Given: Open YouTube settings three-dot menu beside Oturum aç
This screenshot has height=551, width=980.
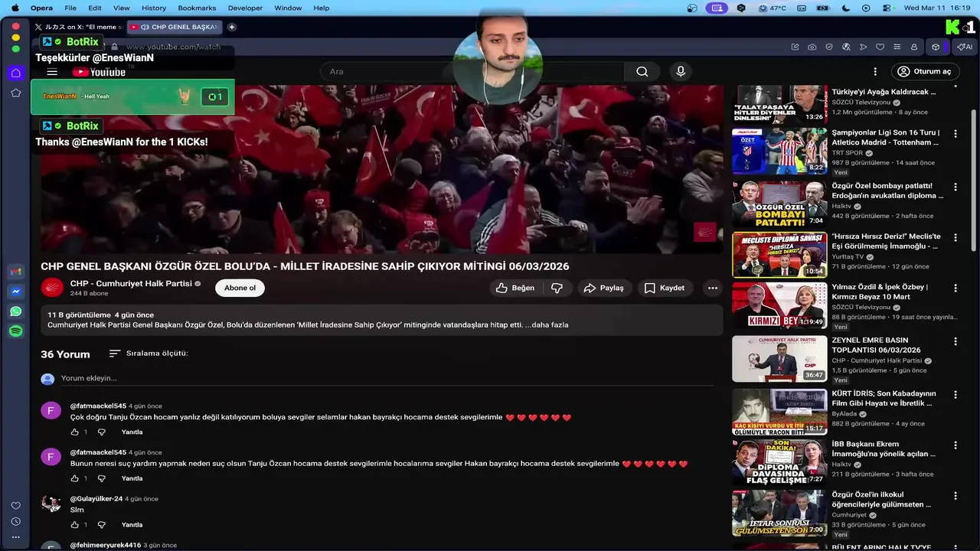Looking at the screenshot, I should tap(875, 71).
